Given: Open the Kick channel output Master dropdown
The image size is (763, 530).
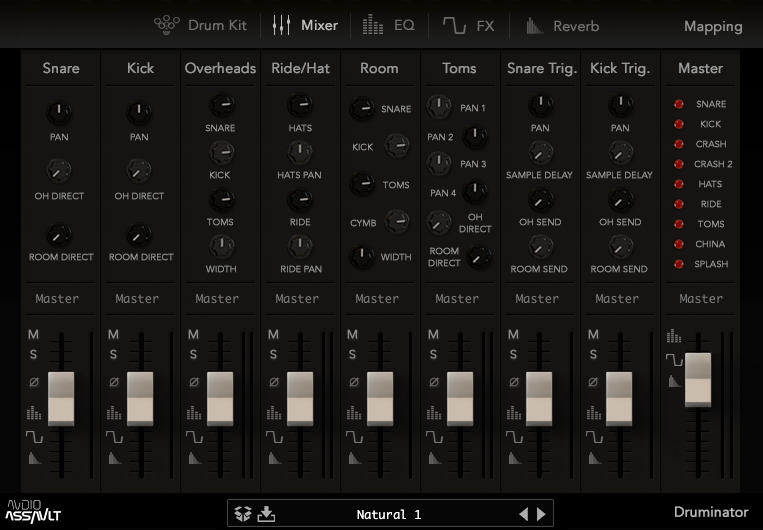Looking at the screenshot, I should tap(137, 298).
